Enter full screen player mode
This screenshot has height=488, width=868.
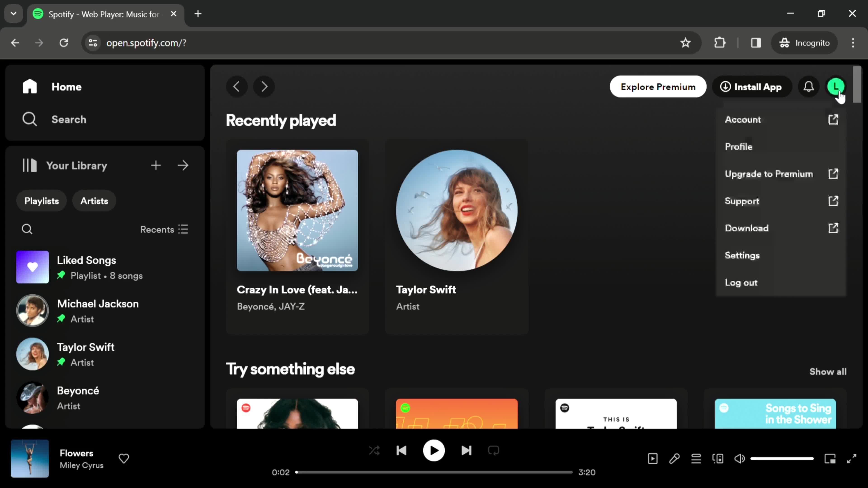tap(852, 458)
